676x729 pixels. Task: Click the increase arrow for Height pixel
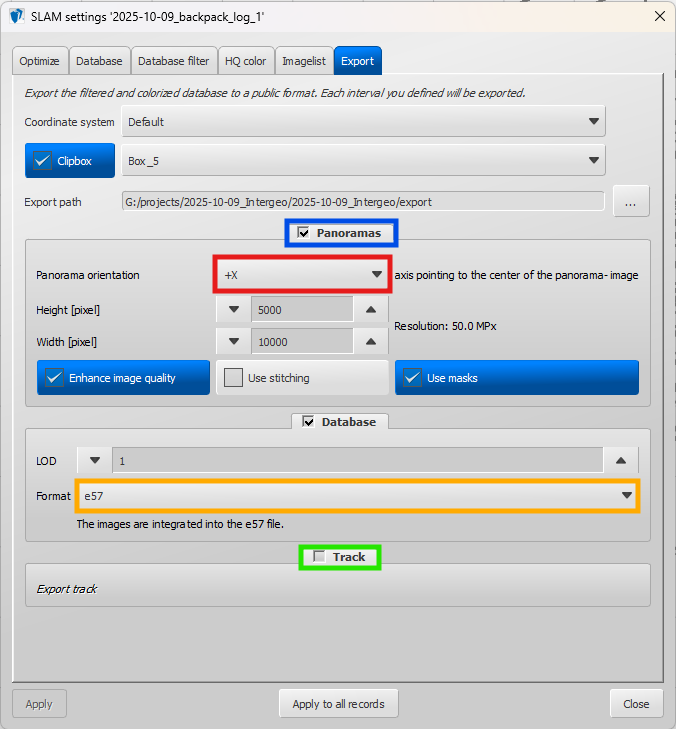point(370,310)
